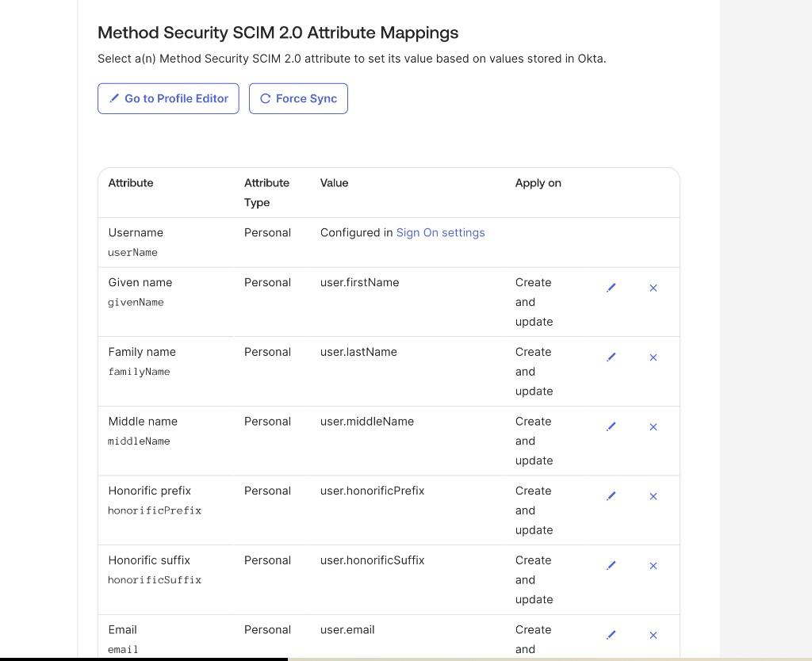Image resolution: width=812 pixels, height=661 pixels.
Task: Remove the Given name mapping
Action: 653,288
